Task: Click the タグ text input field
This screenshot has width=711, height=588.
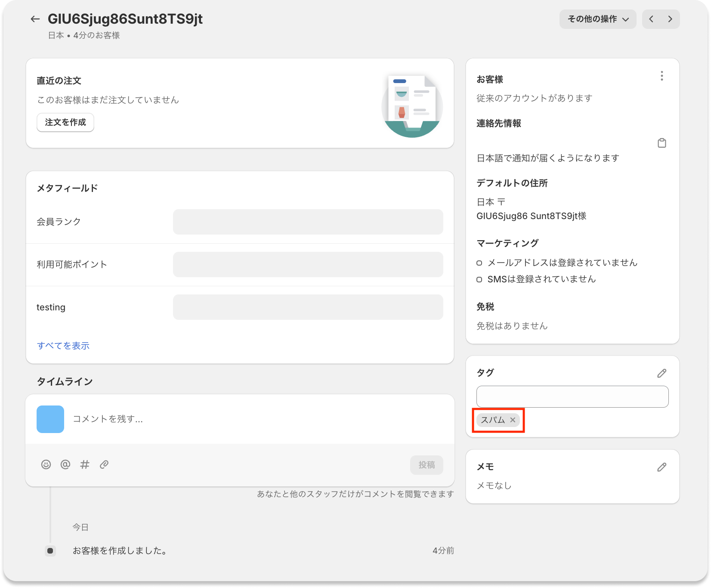Action: [572, 397]
